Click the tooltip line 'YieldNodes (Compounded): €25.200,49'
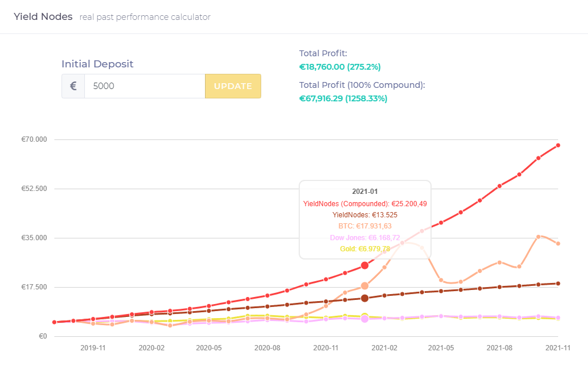This screenshot has width=588, height=372. click(x=365, y=204)
